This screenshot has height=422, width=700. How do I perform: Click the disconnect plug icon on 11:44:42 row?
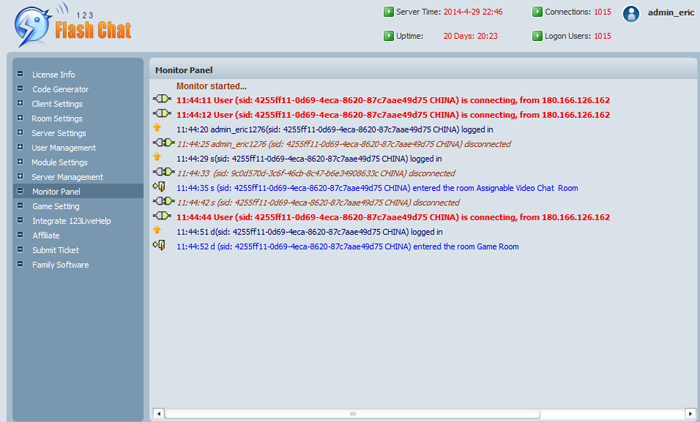click(163, 201)
